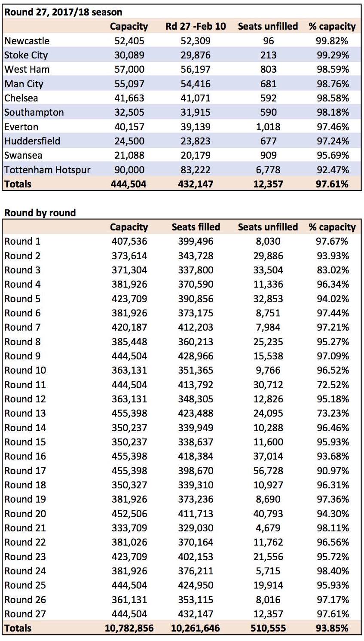
Task: Click the Huddersfield row label
Action: (x=32, y=141)
